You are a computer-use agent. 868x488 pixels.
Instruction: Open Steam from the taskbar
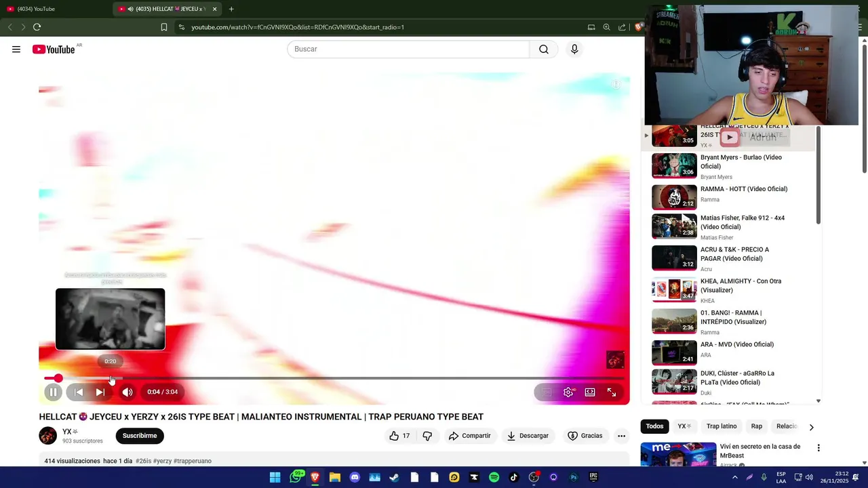[x=394, y=477]
